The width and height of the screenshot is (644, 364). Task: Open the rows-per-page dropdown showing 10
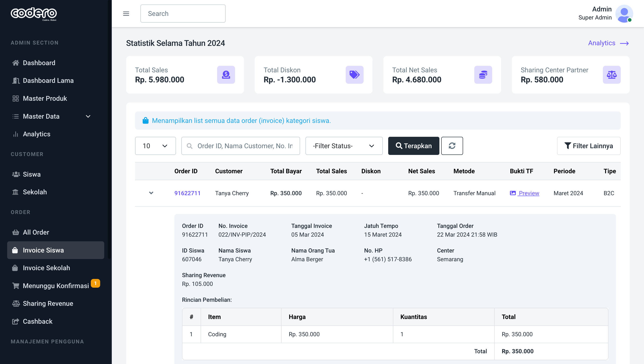pos(155,146)
